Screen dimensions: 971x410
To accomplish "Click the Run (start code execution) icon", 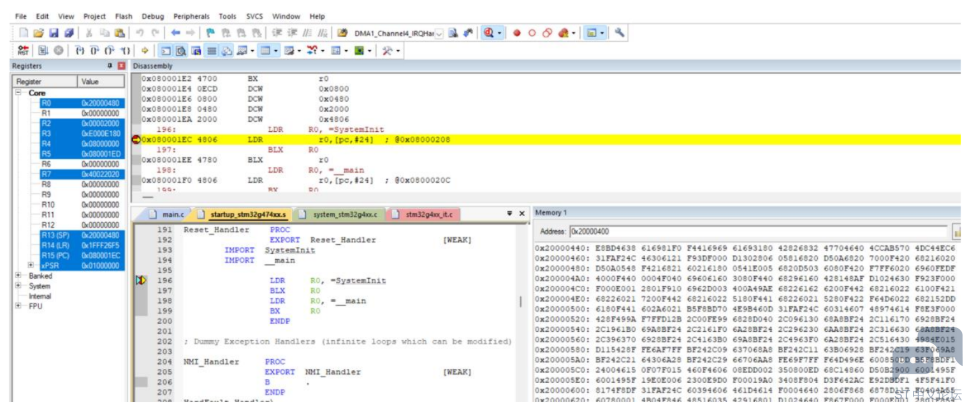I will click(x=41, y=51).
